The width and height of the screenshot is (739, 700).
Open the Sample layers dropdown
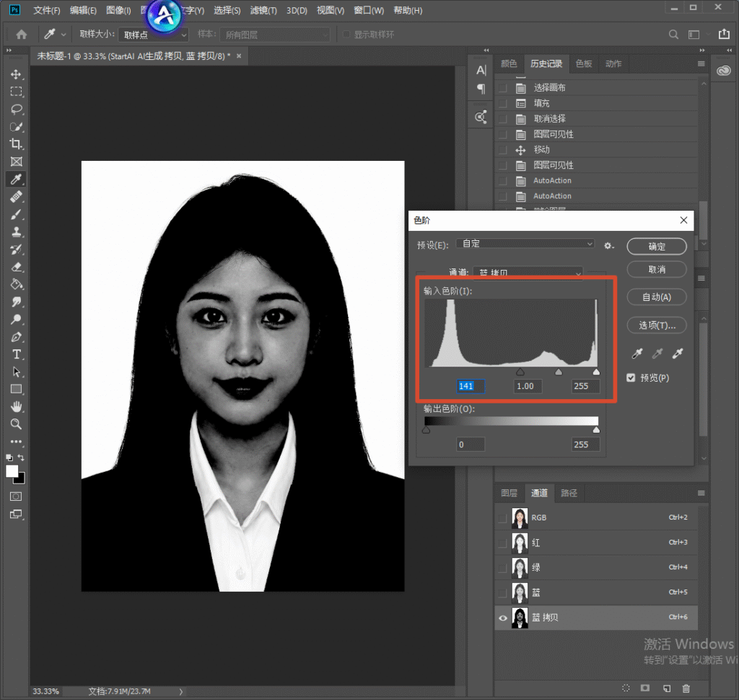pyautogui.click(x=275, y=35)
